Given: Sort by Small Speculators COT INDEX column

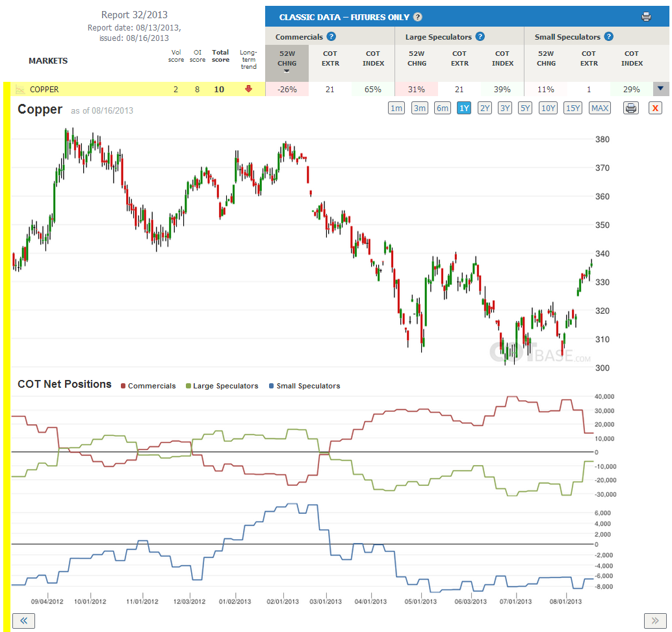Looking at the screenshot, I should (x=632, y=58).
